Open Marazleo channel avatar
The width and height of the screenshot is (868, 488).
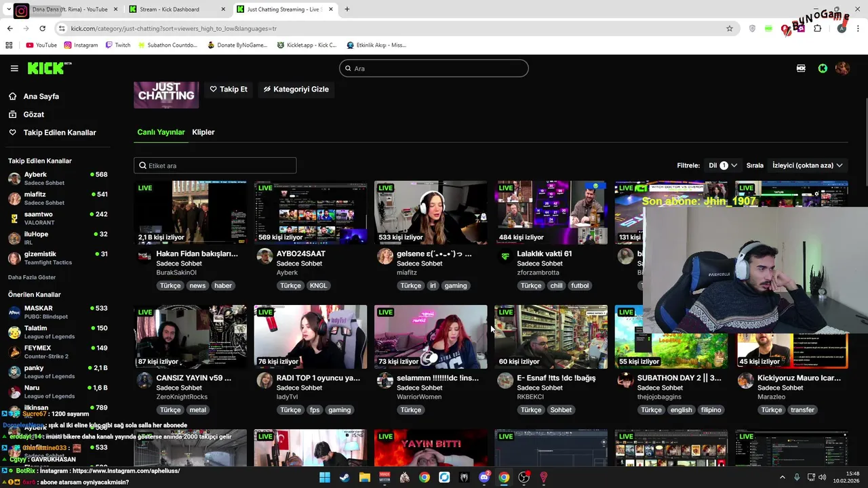745,380
